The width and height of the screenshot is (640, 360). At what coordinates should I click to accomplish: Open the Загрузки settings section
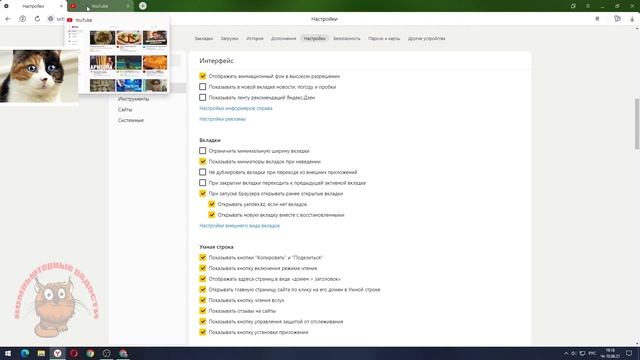(229, 38)
